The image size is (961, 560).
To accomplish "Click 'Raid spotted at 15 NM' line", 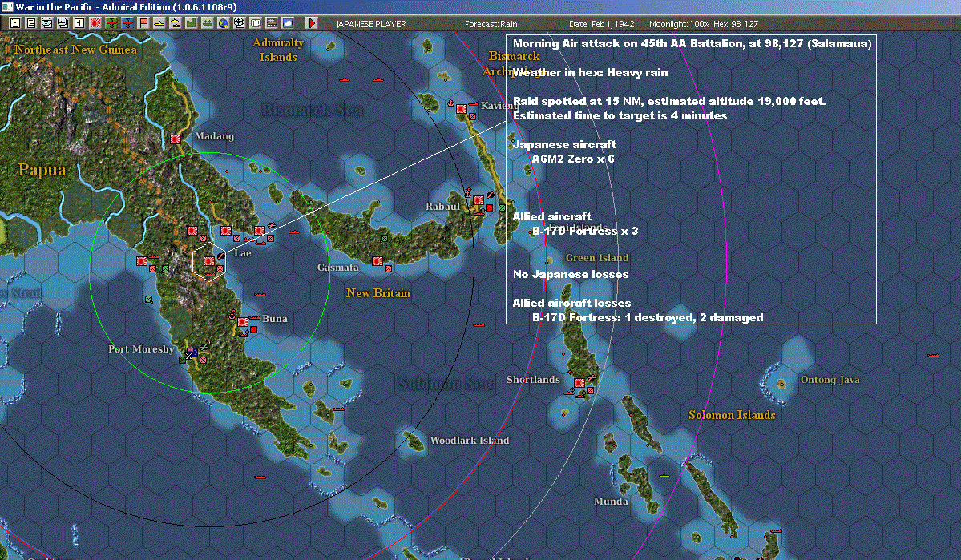I will (x=669, y=101).
